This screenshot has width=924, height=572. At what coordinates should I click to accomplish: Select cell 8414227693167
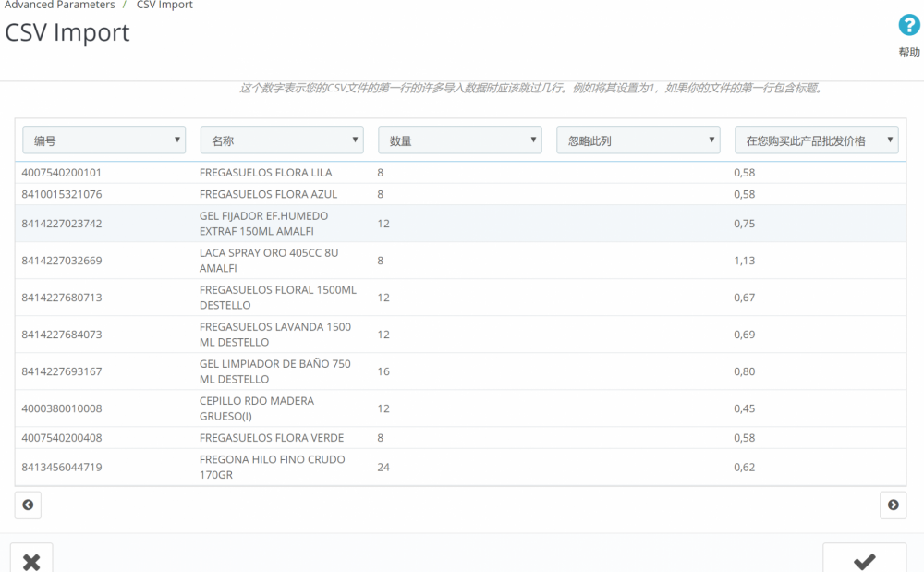[x=61, y=371]
